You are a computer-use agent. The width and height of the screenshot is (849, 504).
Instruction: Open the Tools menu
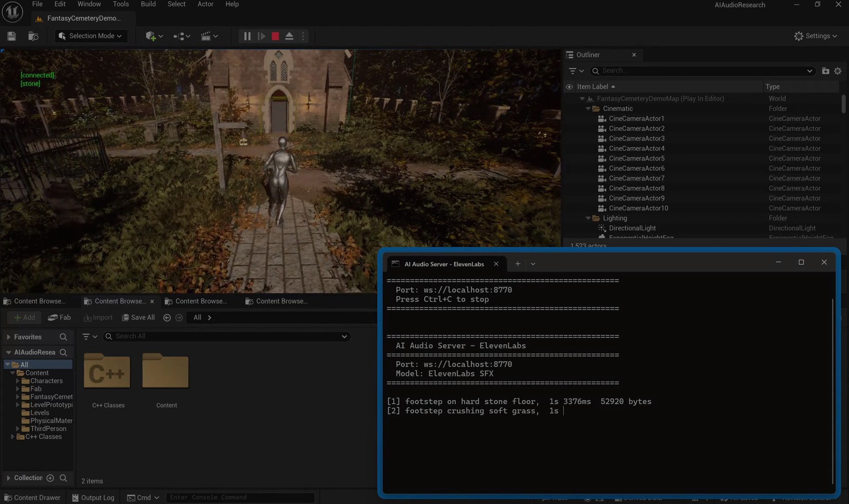tap(121, 4)
